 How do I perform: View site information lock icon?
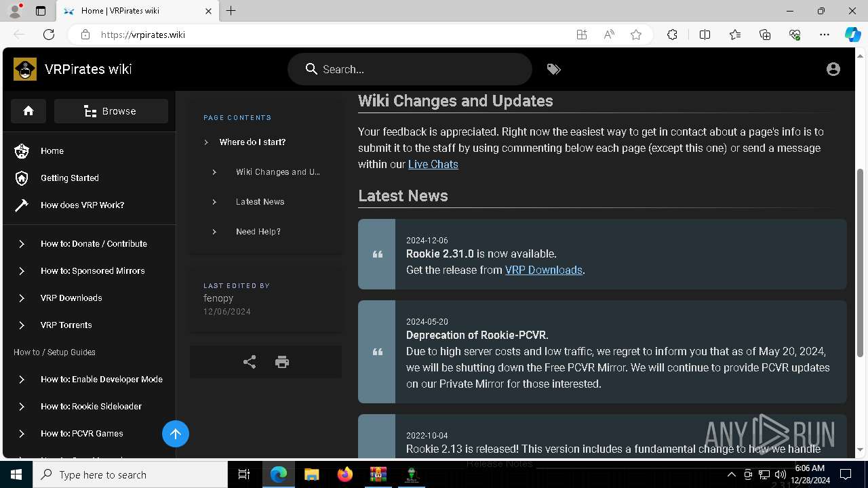coord(85,35)
